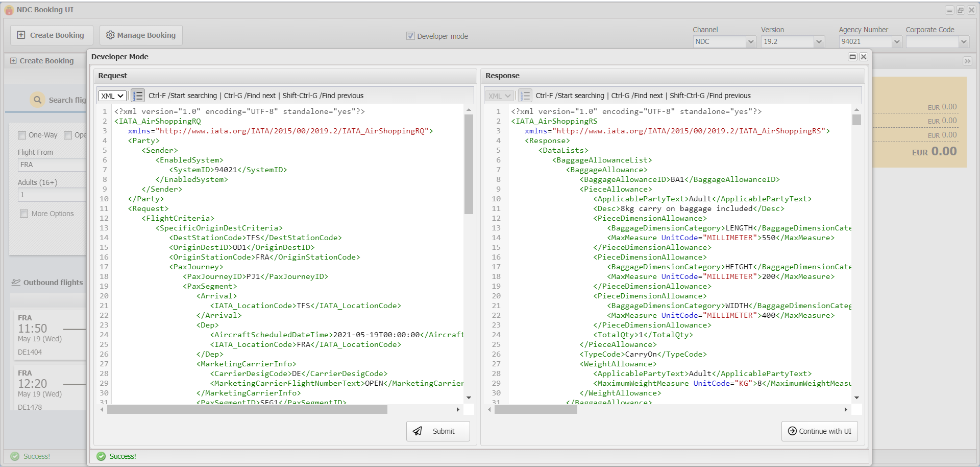Submit the Request XML
Screen dimensions: 980x467
point(438,431)
